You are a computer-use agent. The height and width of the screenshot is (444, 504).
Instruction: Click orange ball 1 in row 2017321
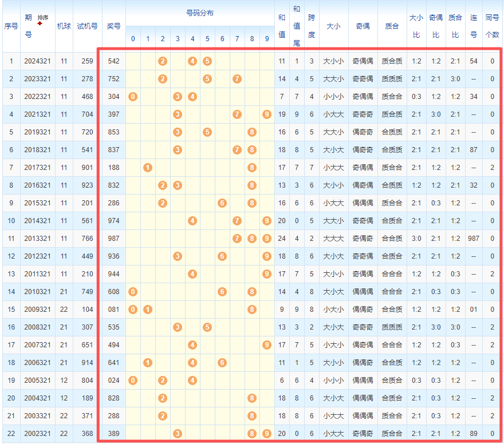[148, 168]
